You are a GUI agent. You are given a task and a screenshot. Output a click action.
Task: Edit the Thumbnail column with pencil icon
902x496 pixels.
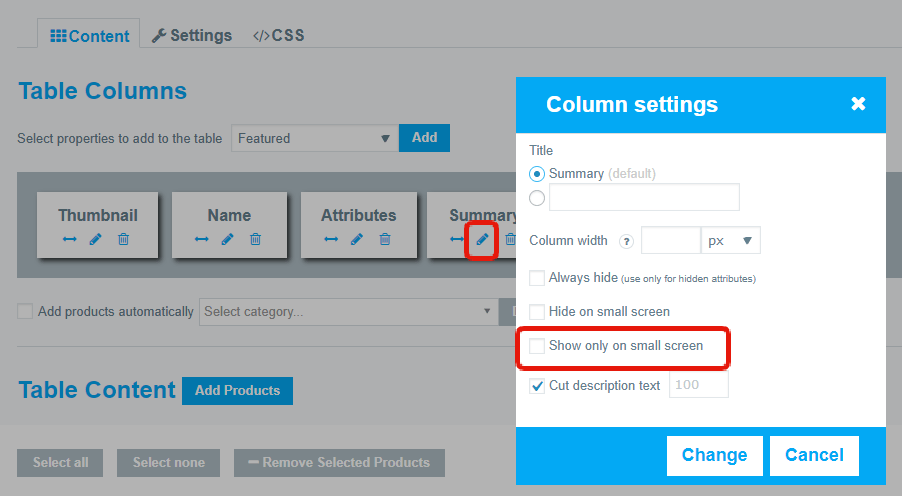[x=95, y=239]
